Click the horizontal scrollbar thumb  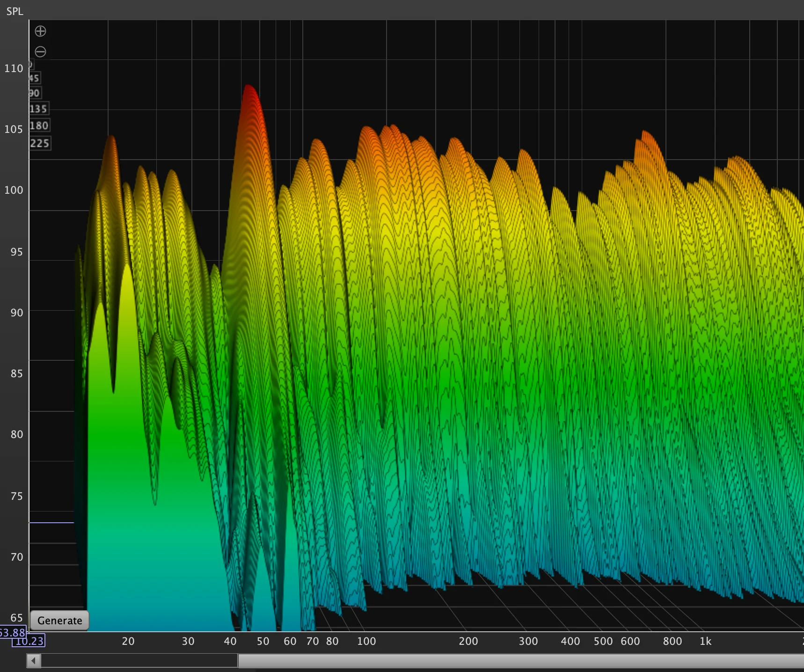pos(521,661)
